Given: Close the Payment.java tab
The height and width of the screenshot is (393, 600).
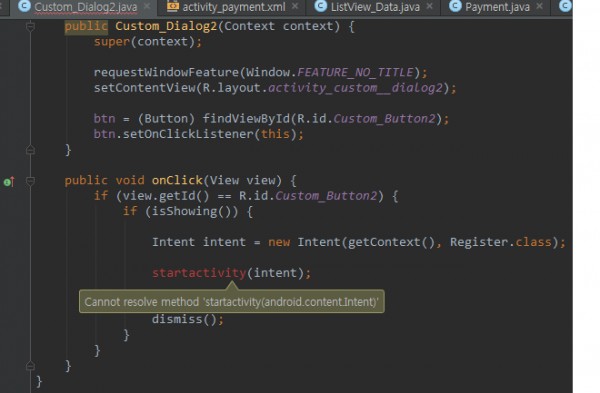Looking at the screenshot, I should [x=540, y=6].
